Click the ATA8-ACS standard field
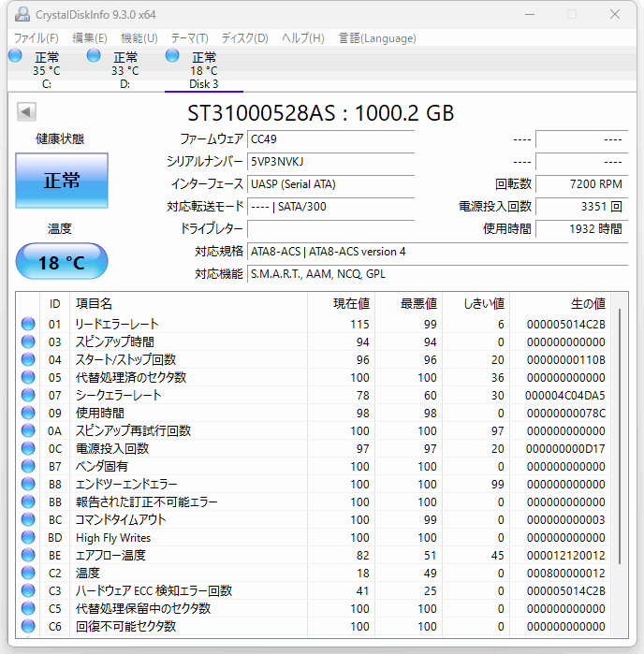The image size is (644, 654). 437,252
